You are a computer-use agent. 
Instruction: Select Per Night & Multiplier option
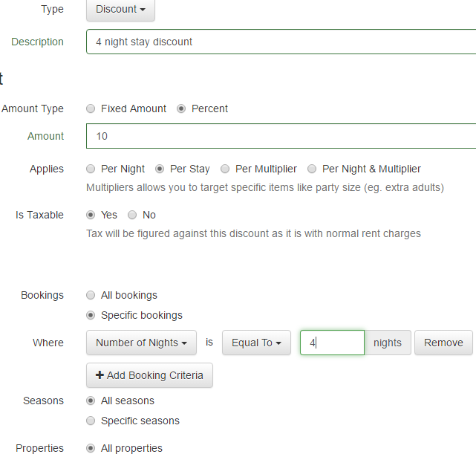click(x=312, y=169)
